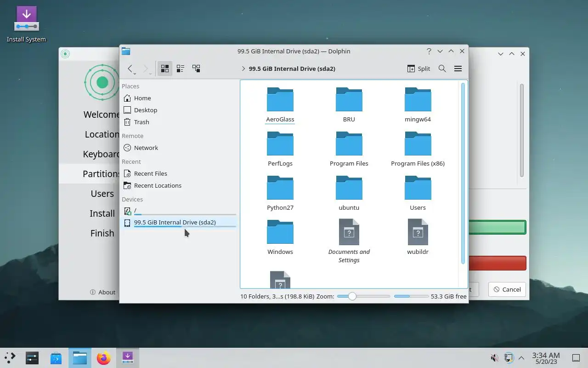Screen dimensions: 588x368
Task: Click installer task icon in taskbar
Action: tap(127, 357)
